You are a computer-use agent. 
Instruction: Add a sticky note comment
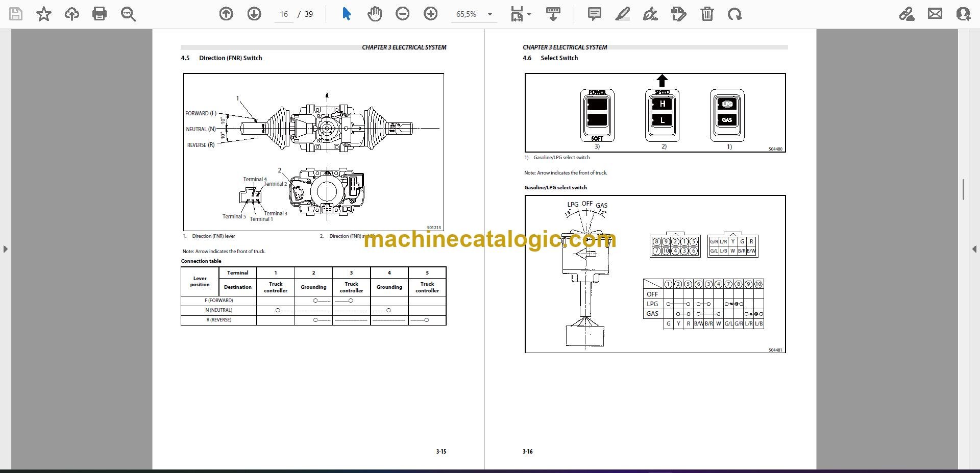pos(595,14)
